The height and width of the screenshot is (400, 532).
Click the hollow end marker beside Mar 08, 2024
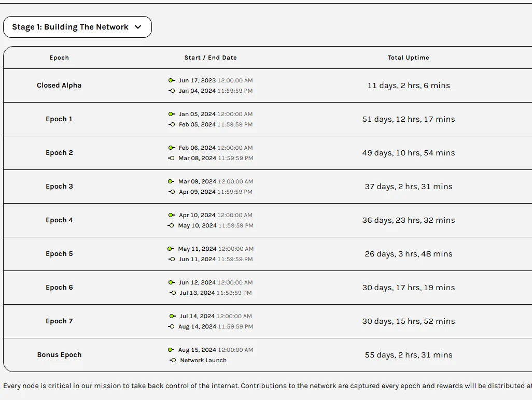point(171,159)
